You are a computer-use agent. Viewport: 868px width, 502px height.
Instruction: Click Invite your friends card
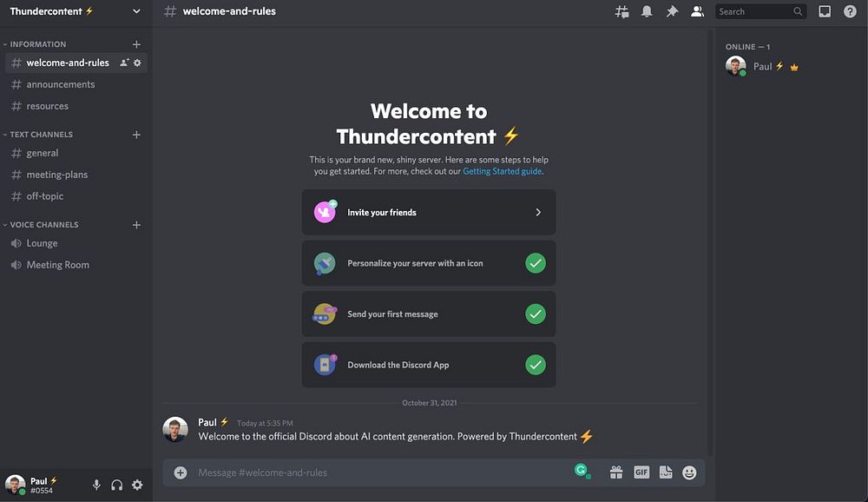coord(429,212)
